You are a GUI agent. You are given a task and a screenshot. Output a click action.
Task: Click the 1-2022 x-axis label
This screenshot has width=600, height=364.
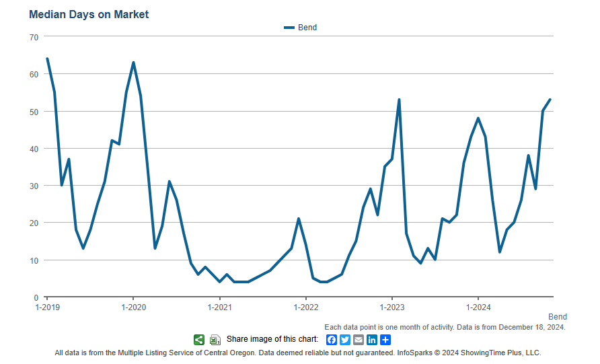click(305, 307)
